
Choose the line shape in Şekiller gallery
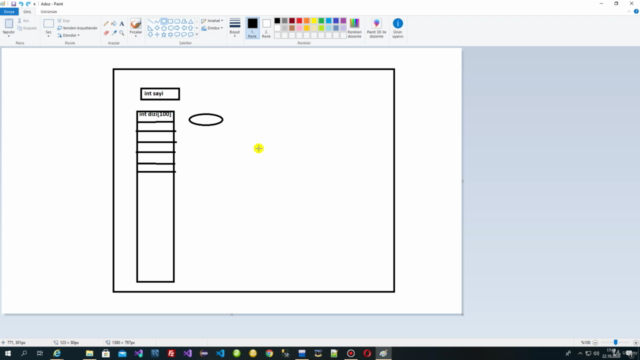[x=150, y=21]
